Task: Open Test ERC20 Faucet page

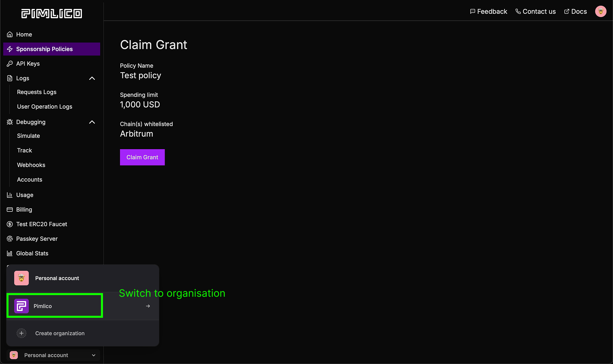Action: (51, 224)
